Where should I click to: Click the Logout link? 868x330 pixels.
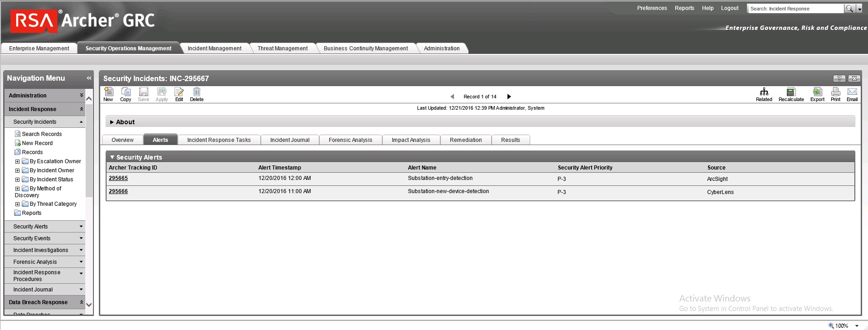pos(730,8)
